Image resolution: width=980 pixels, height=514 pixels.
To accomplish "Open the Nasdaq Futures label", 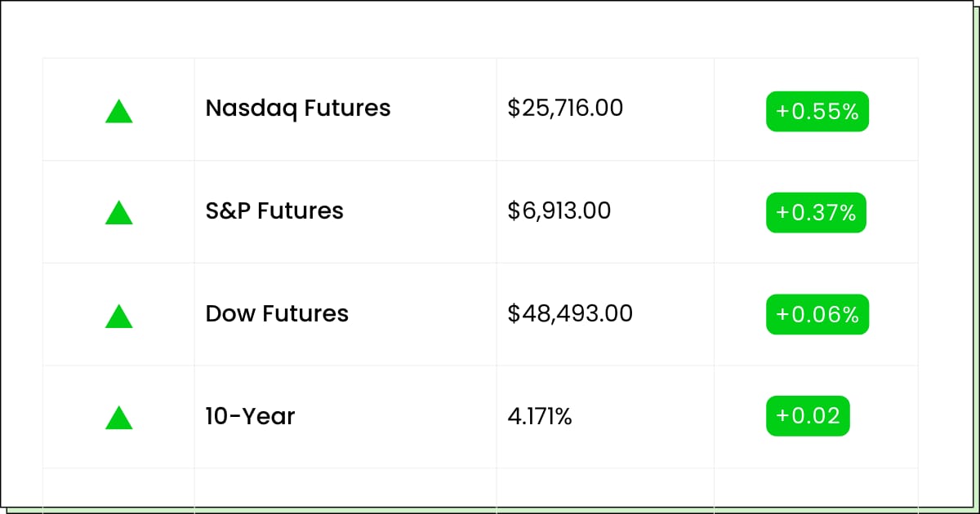I will coord(298,109).
